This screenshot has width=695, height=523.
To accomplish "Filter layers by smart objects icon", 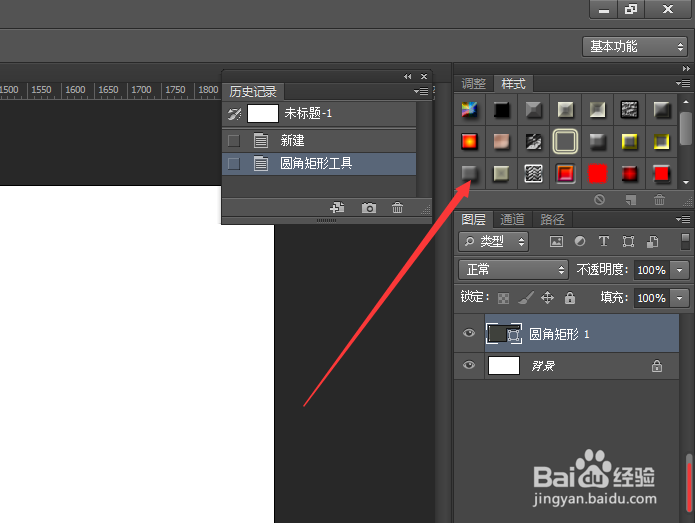I will click(x=652, y=241).
